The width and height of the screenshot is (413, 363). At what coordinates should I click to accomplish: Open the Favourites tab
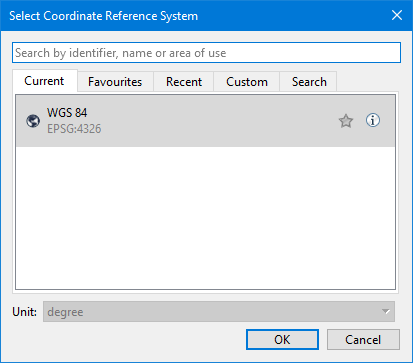point(115,82)
